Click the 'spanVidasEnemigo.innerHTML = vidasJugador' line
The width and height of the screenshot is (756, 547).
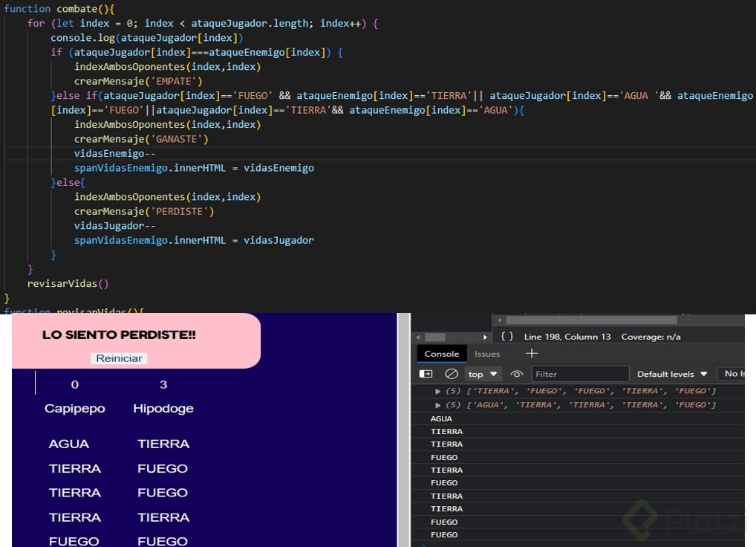coord(194,240)
